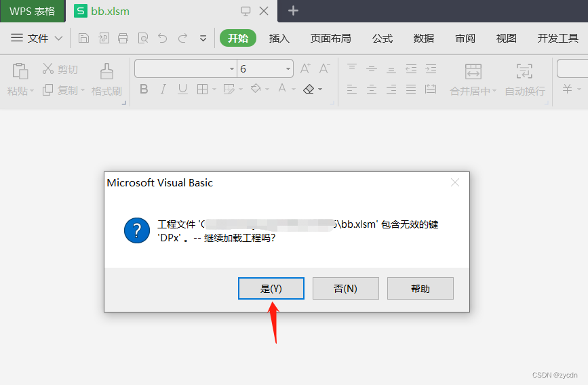Open Merge and Center dropdown arrow
Viewport: 588px width, 385px height.
click(x=494, y=91)
